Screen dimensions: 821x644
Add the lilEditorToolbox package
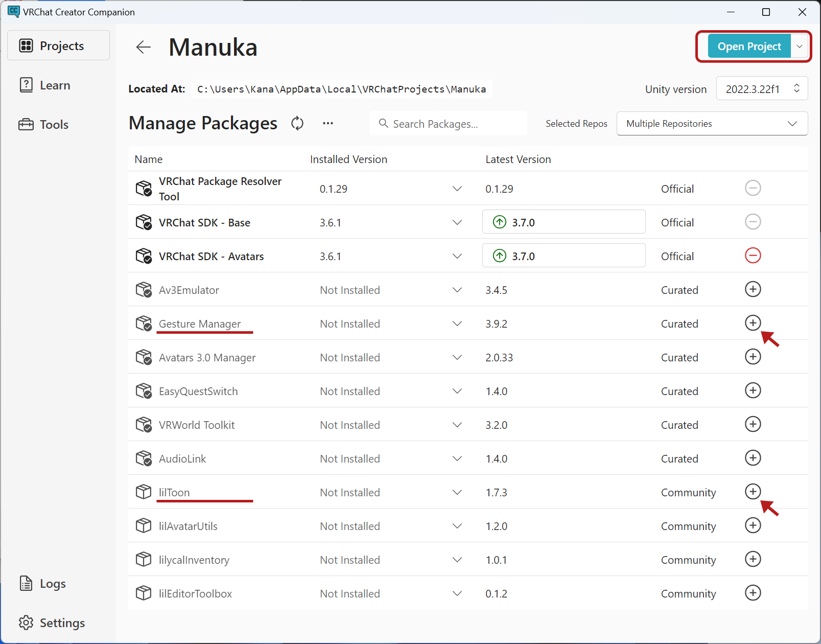pyautogui.click(x=753, y=593)
